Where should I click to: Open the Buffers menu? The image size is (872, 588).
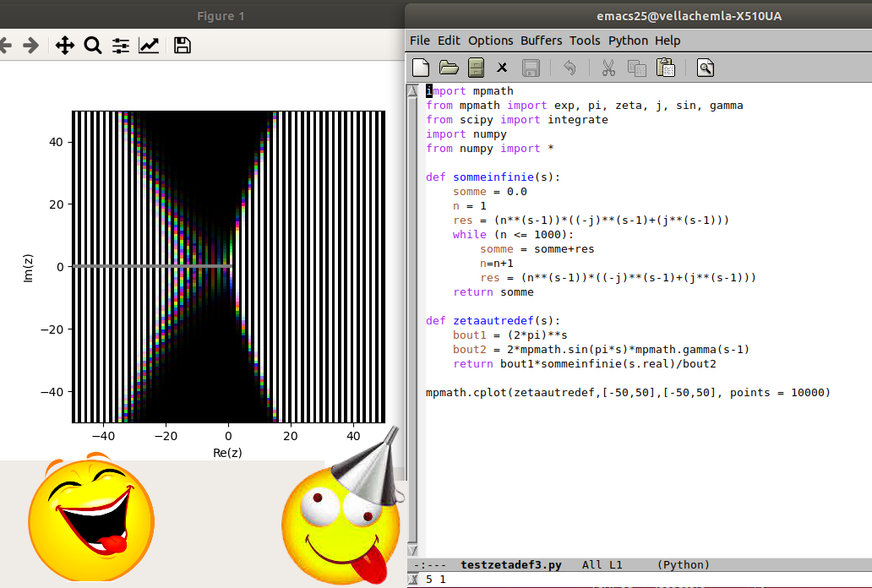tap(541, 41)
